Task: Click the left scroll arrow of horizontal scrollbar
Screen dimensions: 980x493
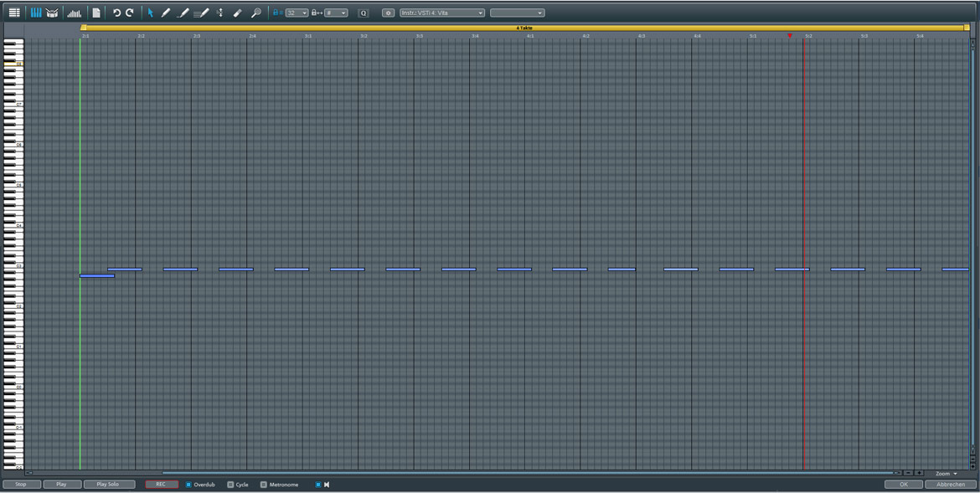Action: point(28,473)
